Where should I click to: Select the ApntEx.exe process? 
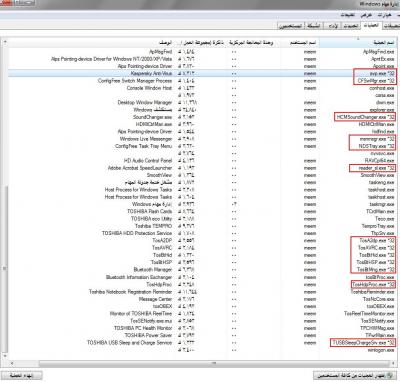383,59
